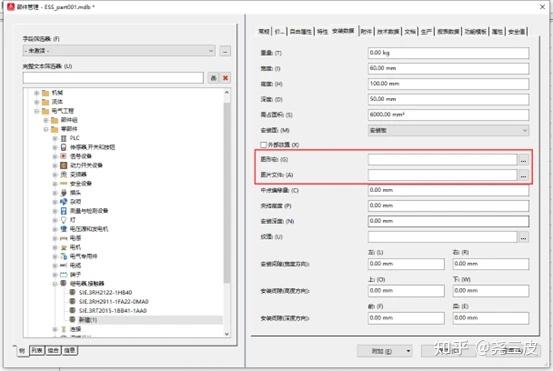553x371 pixels.
Task: Open the field-based filter dropdown
Action: coord(211,51)
